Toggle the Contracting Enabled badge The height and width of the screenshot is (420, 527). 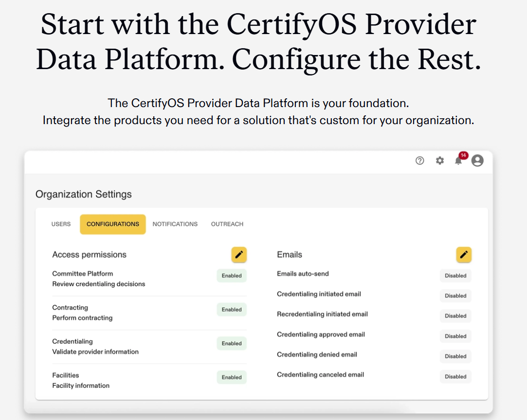click(x=232, y=310)
